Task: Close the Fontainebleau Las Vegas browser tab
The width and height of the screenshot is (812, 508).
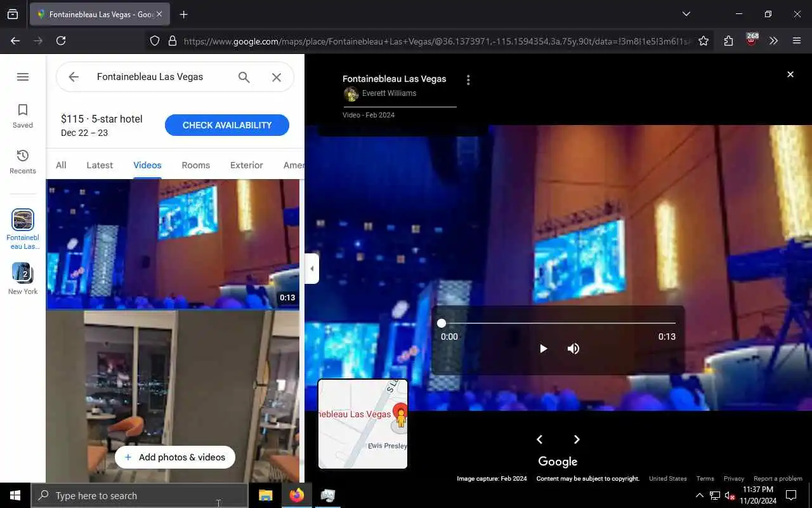Action: [159, 14]
